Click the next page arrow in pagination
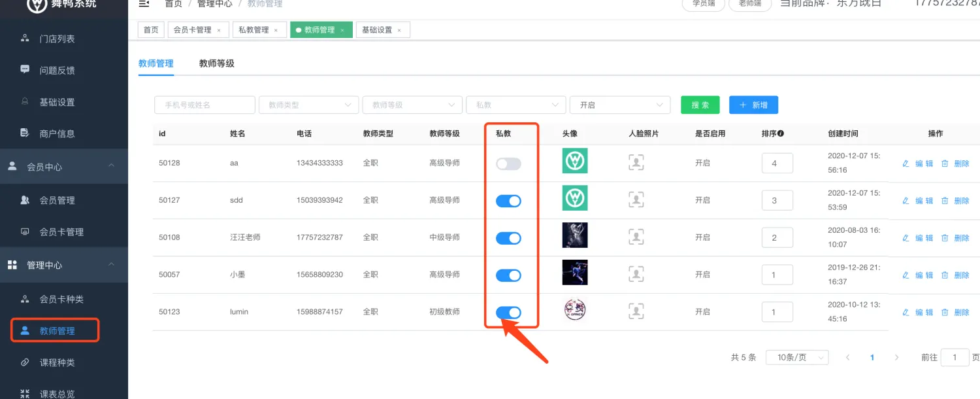This screenshot has width=980, height=399. 896,358
